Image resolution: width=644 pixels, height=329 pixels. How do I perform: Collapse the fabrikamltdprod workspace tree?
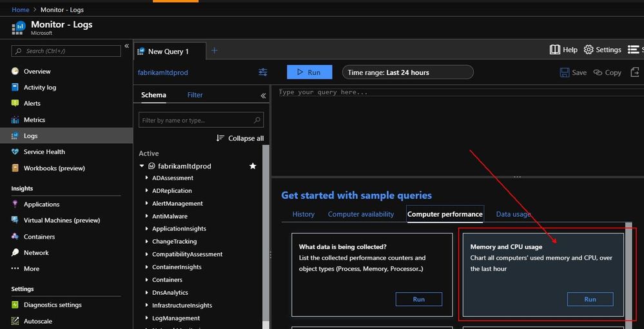(x=142, y=166)
